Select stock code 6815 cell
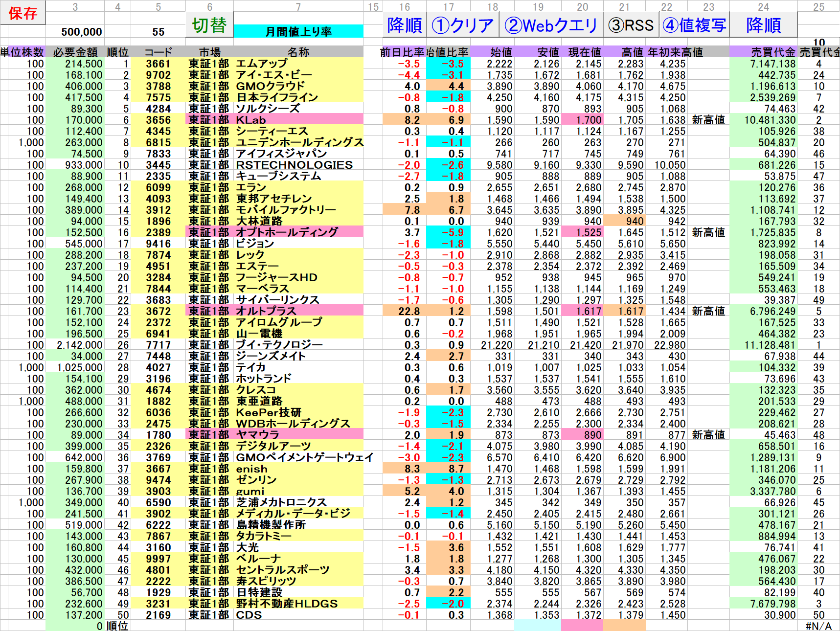 pyautogui.click(x=159, y=142)
